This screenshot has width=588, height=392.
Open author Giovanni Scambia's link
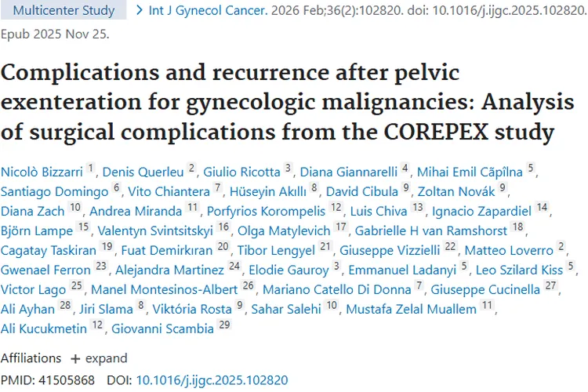click(x=165, y=330)
